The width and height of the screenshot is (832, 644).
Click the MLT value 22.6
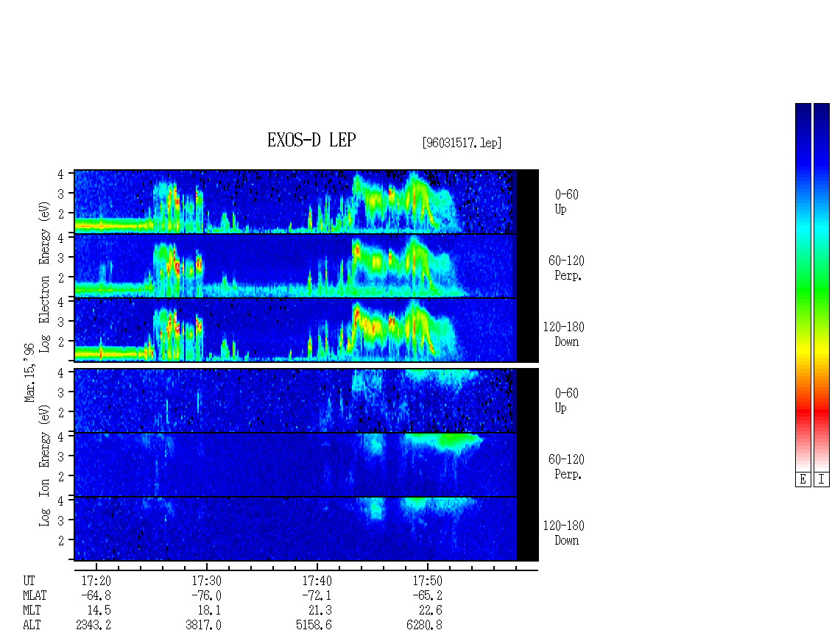click(430, 611)
